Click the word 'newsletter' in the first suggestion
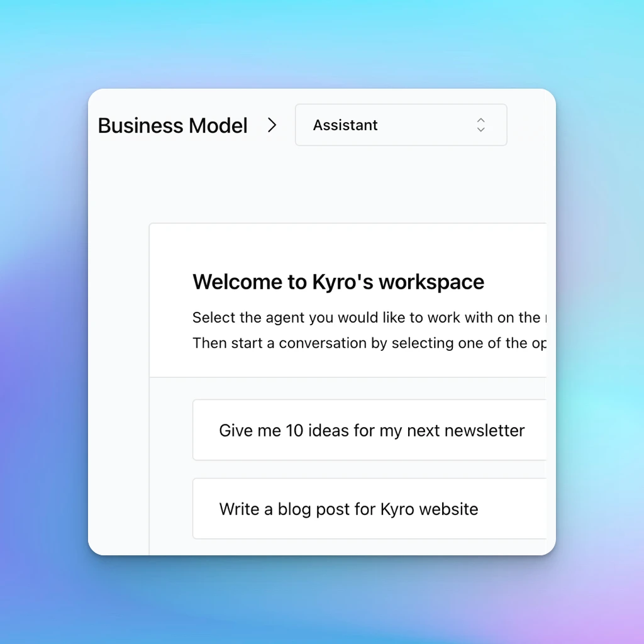644x644 pixels. (x=484, y=430)
